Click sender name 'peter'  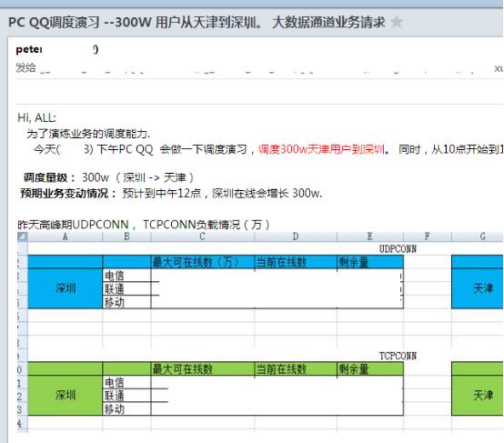coord(29,49)
